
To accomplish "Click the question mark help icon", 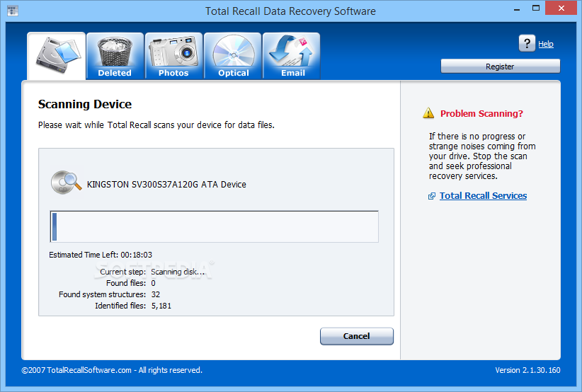I will [527, 43].
